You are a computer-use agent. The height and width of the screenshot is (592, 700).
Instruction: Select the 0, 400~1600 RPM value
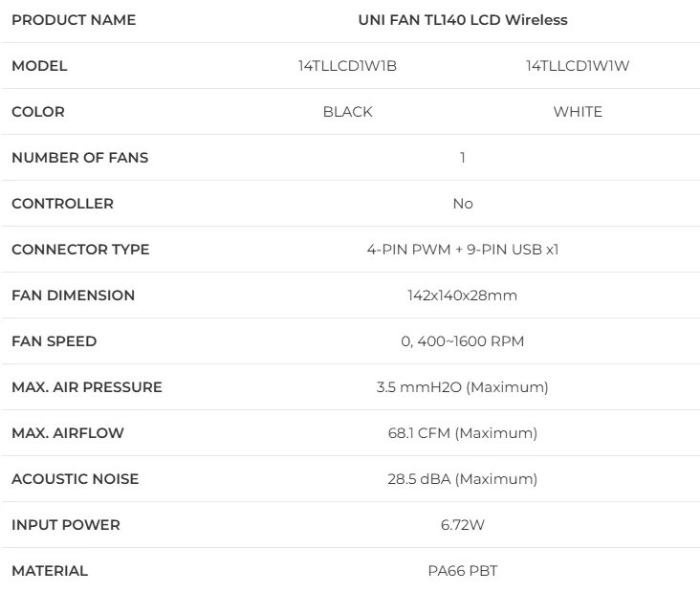(x=462, y=341)
